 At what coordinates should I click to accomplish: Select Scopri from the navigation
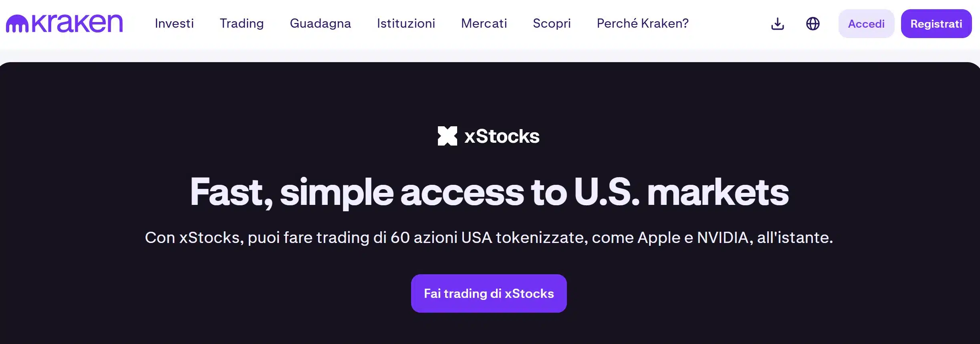click(552, 24)
